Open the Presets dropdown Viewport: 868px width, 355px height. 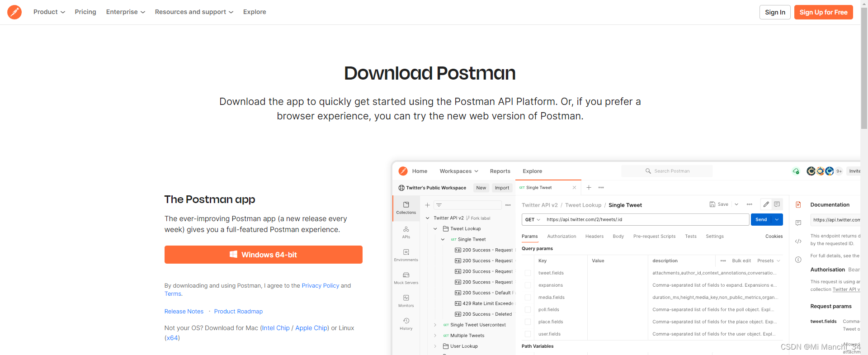[769, 260]
